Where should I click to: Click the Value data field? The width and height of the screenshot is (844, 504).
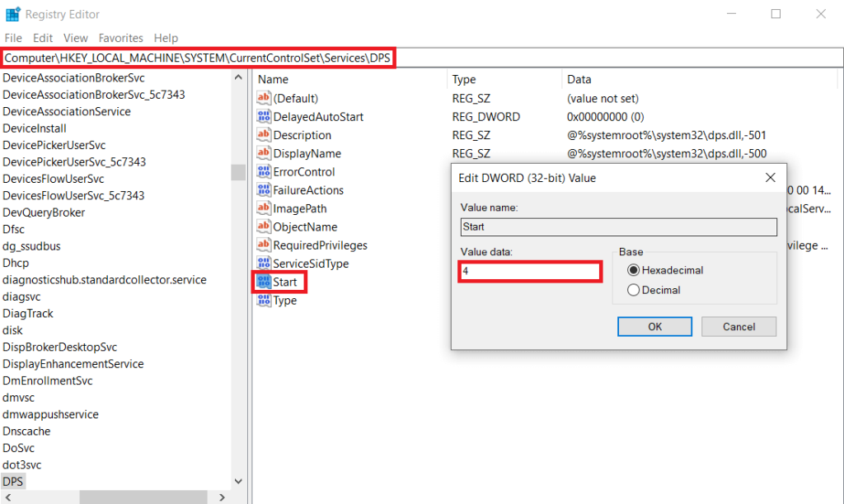pyautogui.click(x=530, y=271)
